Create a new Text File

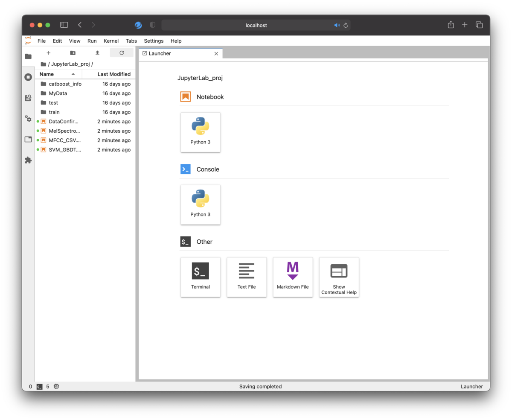coord(247,277)
